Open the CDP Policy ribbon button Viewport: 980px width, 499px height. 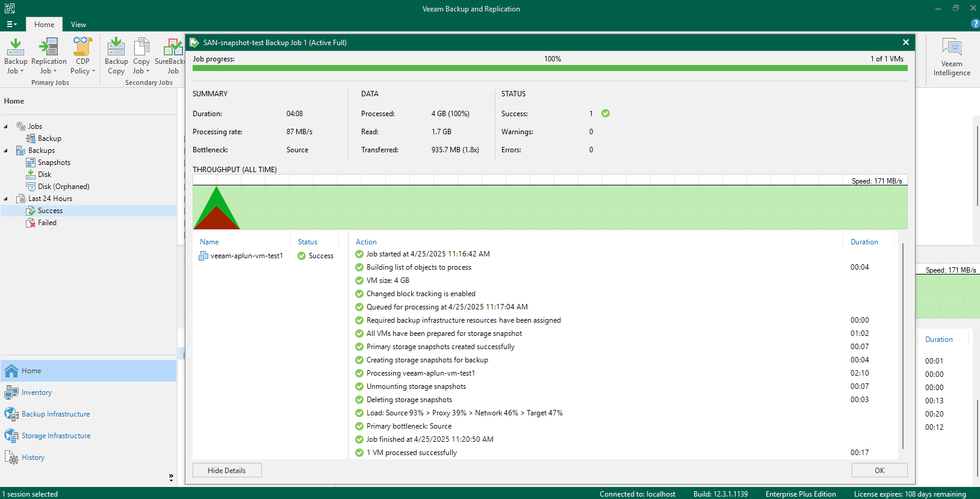pyautogui.click(x=82, y=56)
